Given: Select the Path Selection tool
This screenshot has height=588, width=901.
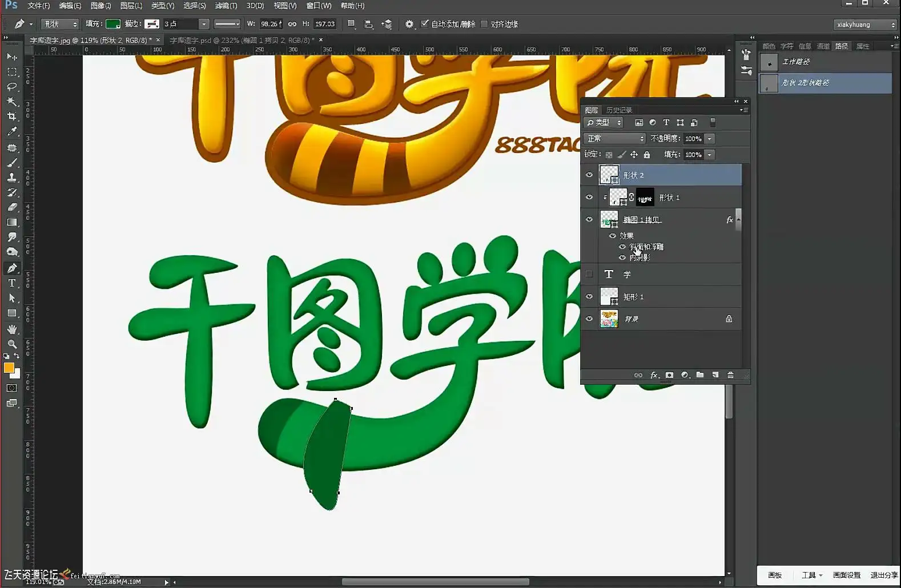Looking at the screenshot, I should (x=12, y=298).
